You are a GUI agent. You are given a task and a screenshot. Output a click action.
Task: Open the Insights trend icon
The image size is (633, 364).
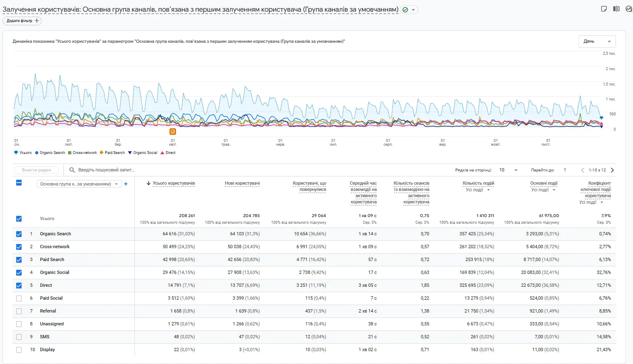(x=628, y=9)
